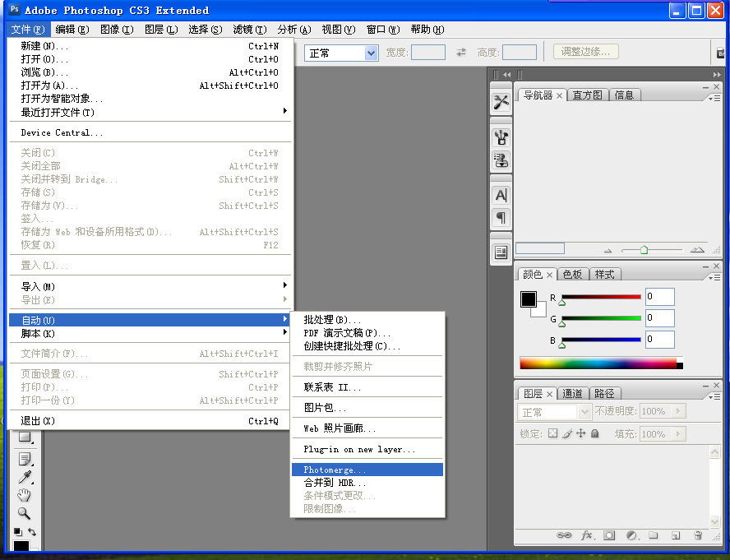Toggle lock image pixels brush icon
730x560 pixels.
point(566,433)
